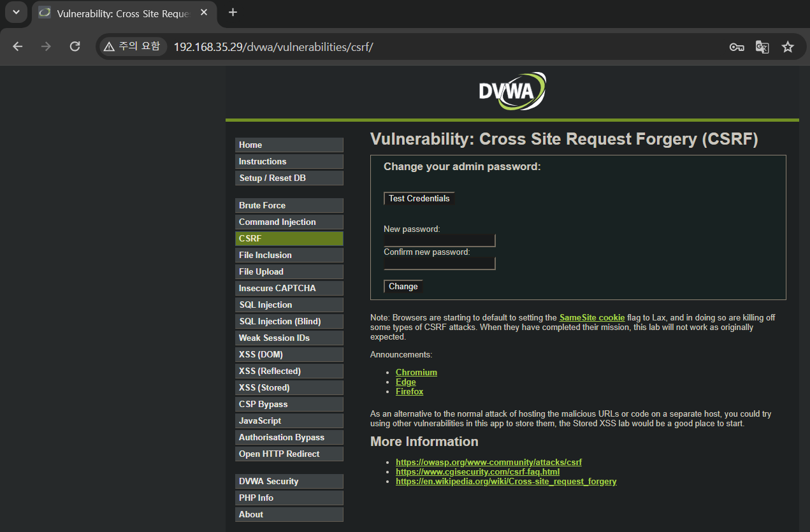
Task: Click the 'Announcements:' label
Action: [x=401, y=355]
